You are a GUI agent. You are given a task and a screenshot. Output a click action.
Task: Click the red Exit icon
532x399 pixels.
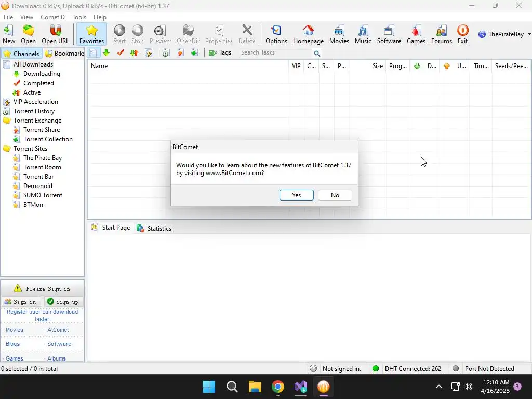click(x=462, y=34)
